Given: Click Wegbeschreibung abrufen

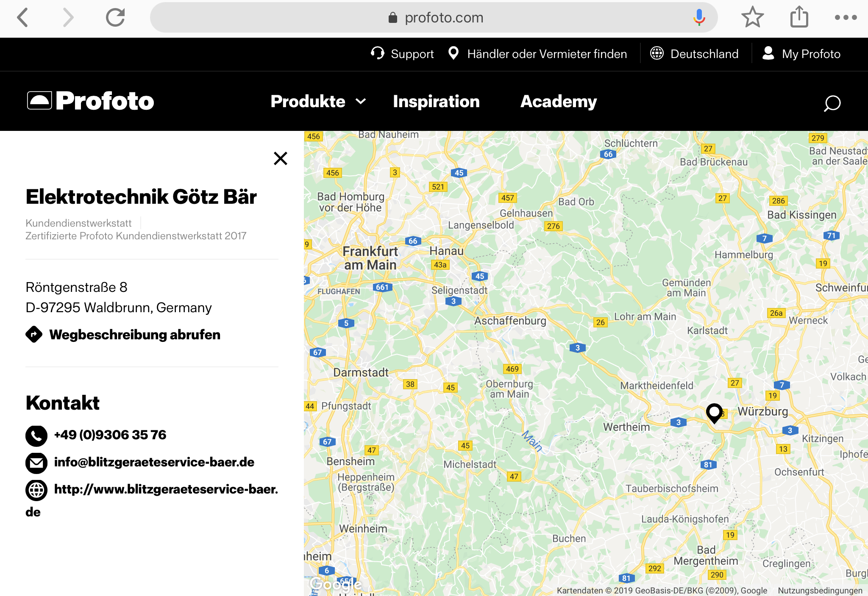Looking at the screenshot, I should pyautogui.click(x=135, y=335).
